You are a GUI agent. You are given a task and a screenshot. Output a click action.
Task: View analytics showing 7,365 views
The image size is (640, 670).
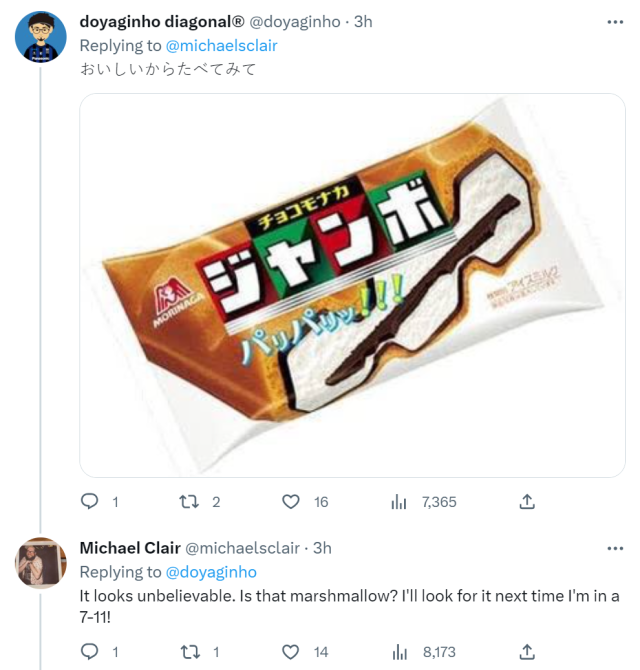(399, 502)
